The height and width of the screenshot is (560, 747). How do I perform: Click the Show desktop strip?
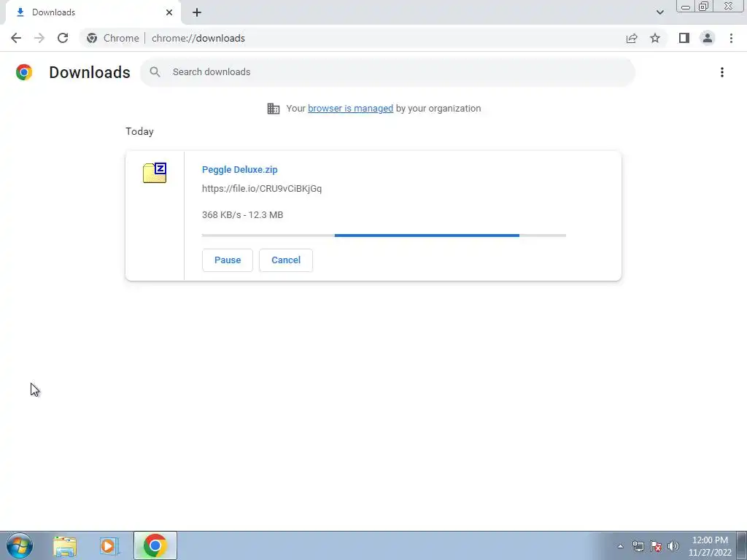[x=742, y=545]
